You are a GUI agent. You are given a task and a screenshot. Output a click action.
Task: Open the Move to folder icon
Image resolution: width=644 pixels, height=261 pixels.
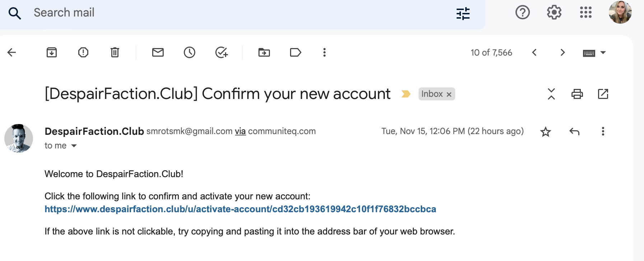[264, 52]
